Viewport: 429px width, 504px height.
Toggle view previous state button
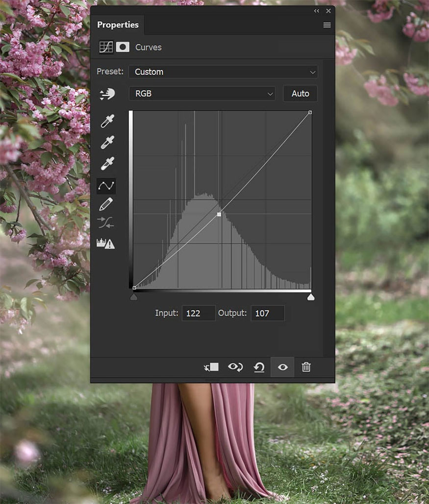pyautogui.click(x=235, y=367)
